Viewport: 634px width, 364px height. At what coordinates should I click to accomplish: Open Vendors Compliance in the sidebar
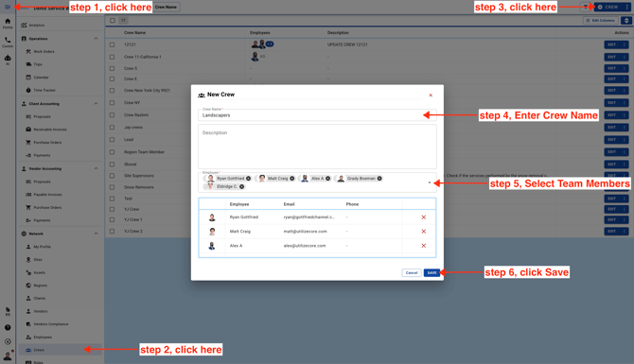pyautogui.click(x=50, y=324)
